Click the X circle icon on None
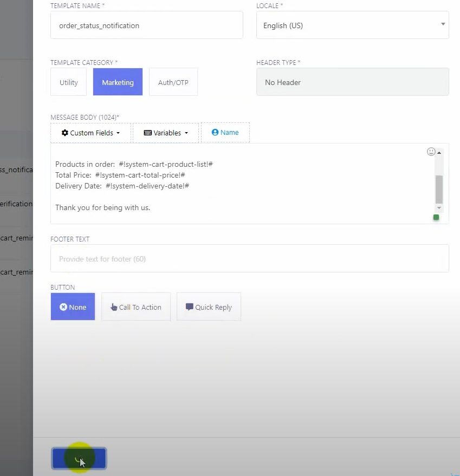Viewport: 460px width, 476px height. 63,307
